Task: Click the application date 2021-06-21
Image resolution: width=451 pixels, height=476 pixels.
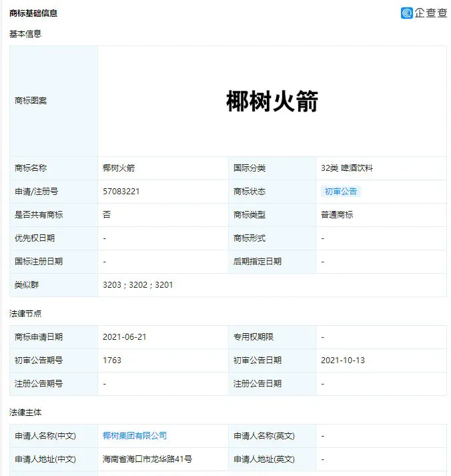Action: coord(124,337)
